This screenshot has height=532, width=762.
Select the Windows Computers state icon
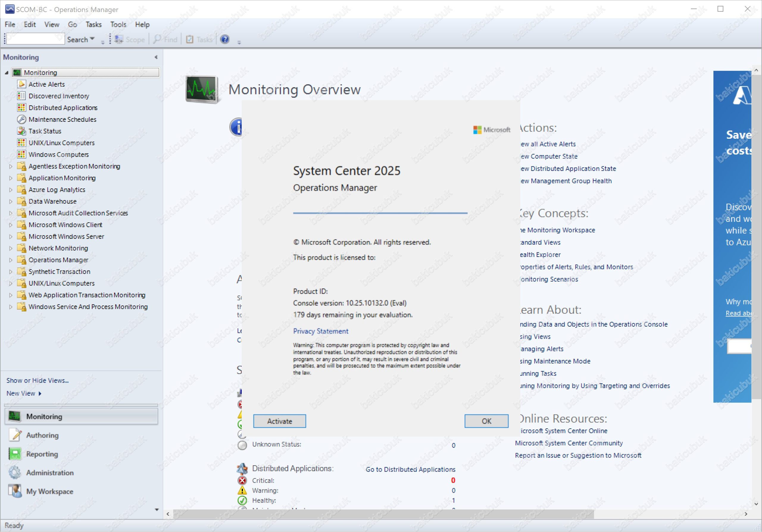(x=21, y=154)
